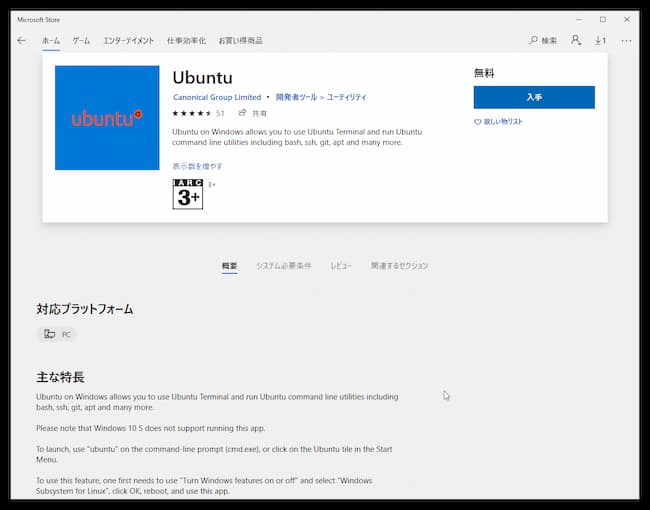Open the 仕事効率化 tab
The image size is (650, 510).
186,41
